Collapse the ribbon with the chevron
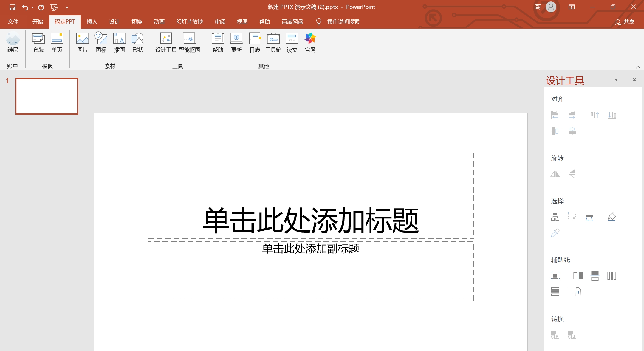Screen dimensions: 644x351 [x=638, y=67]
